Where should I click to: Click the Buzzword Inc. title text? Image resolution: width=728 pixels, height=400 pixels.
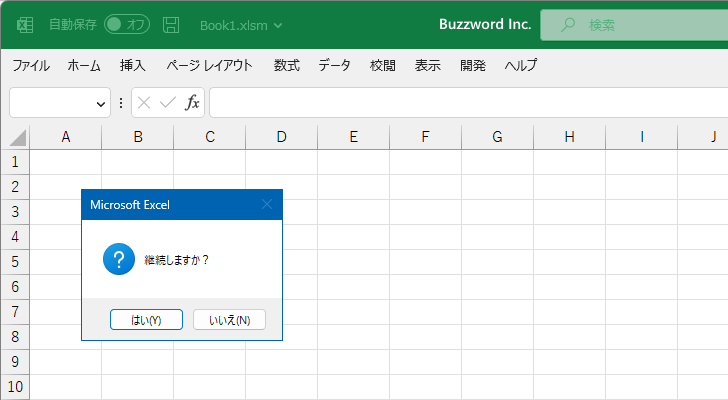click(485, 24)
